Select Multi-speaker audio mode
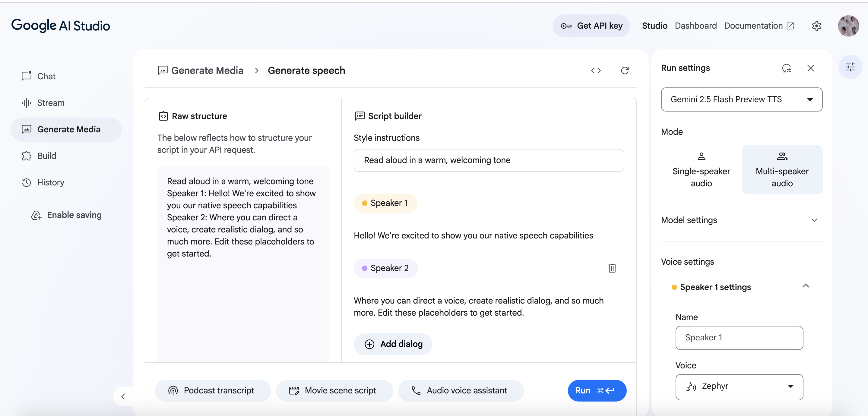 (x=782, y=170)
